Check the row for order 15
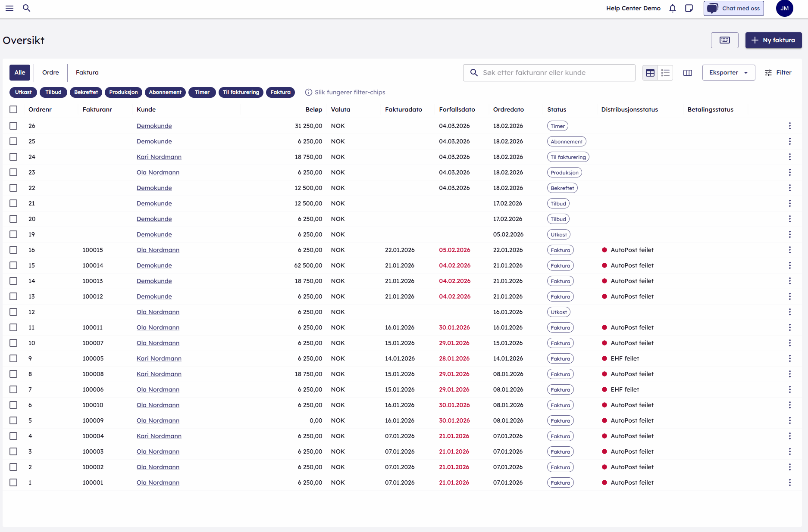 (13, 265)
